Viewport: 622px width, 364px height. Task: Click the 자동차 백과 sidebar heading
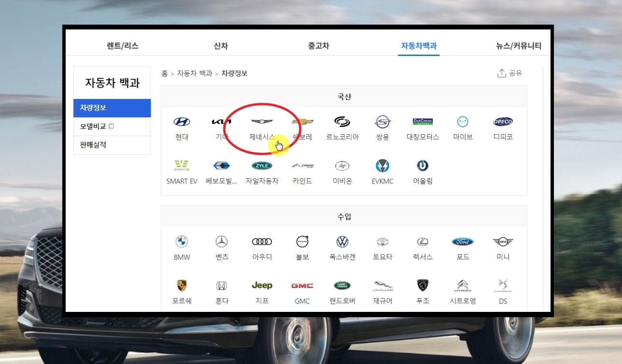pos(112,83)
